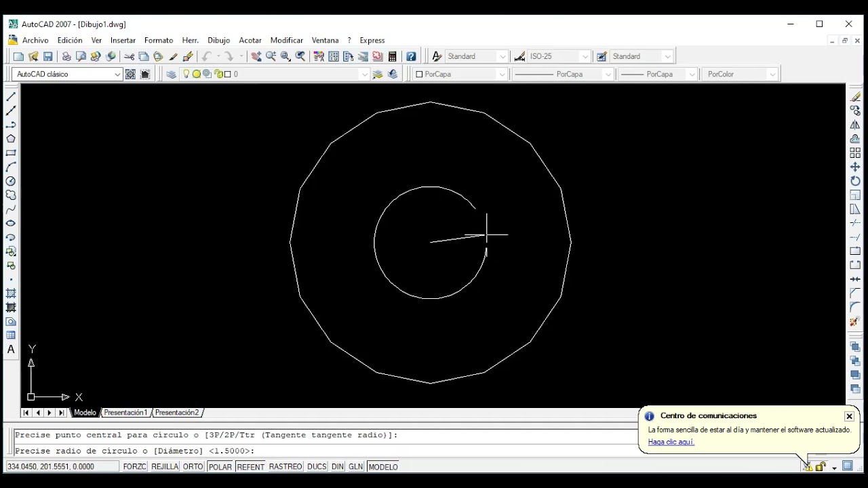Click the Workspace settings gear icon

click(130, 74)
